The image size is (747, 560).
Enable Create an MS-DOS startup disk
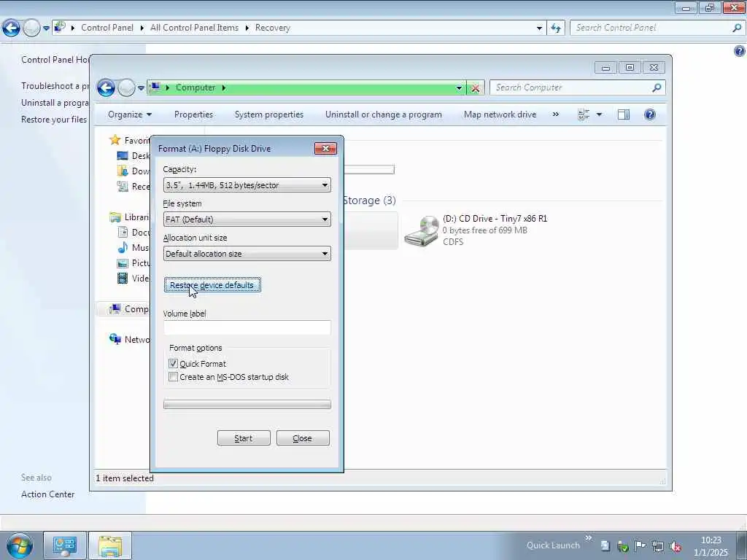[173, 377]
